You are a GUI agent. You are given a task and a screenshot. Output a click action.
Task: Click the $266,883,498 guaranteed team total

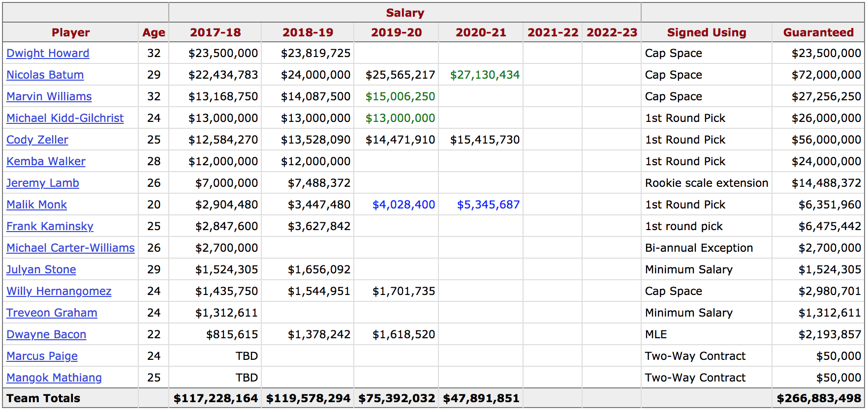click(x=819, y=398)
